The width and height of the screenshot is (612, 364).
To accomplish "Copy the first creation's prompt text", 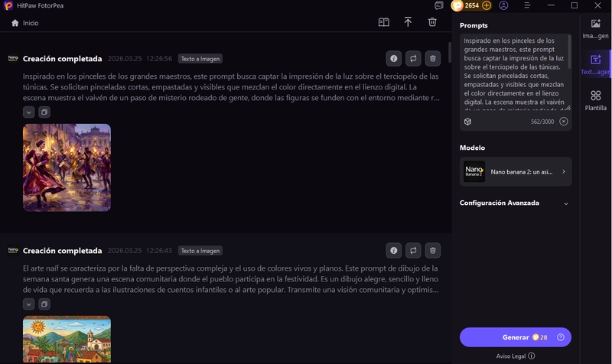I will (44, 112).
